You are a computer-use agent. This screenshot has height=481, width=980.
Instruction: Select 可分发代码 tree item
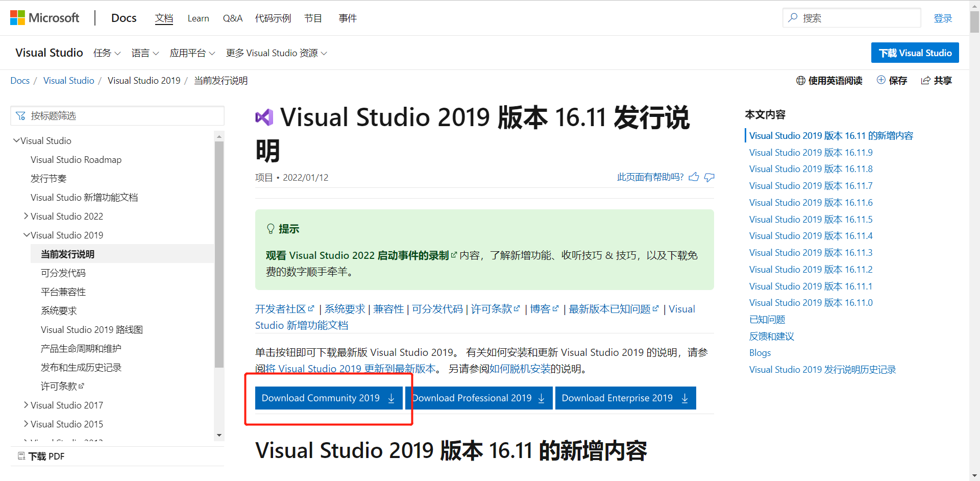(x=63, y=273)
